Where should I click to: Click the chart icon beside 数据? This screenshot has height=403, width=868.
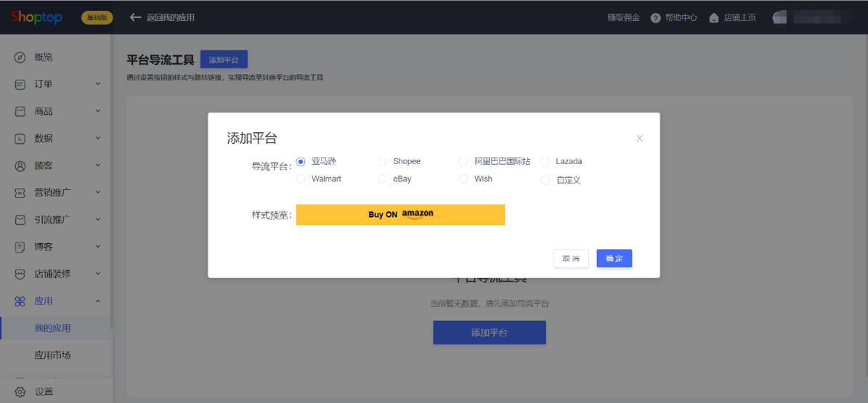[x=20, y=139]
